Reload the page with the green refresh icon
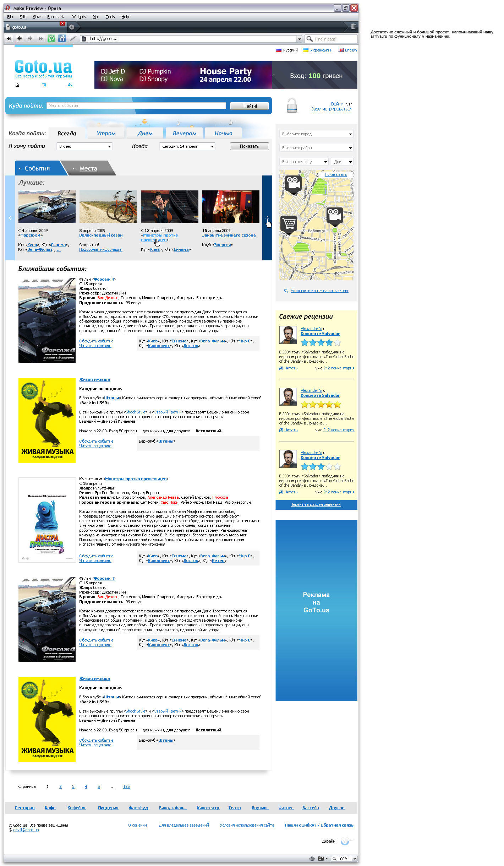The width and height of the screenshot is (504, 866). click(51, 38)
